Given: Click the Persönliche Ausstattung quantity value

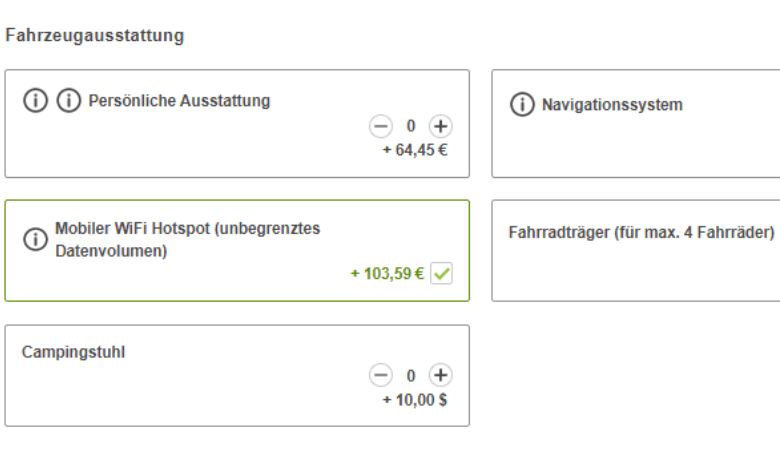Looking at the screenshot, I should coord(411,126).
